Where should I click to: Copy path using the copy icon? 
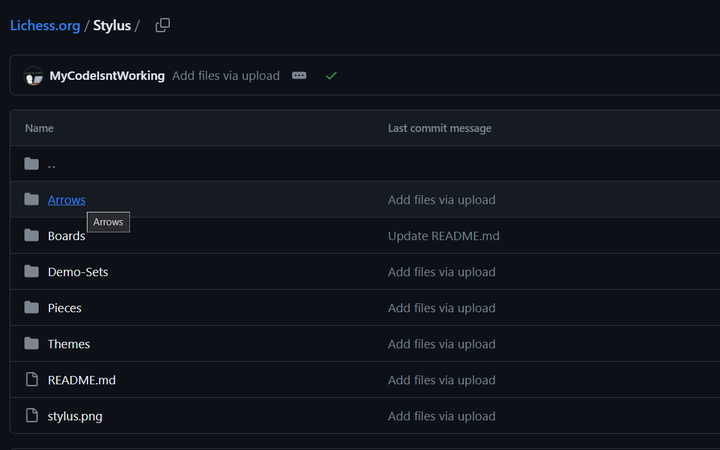point(163,25)
